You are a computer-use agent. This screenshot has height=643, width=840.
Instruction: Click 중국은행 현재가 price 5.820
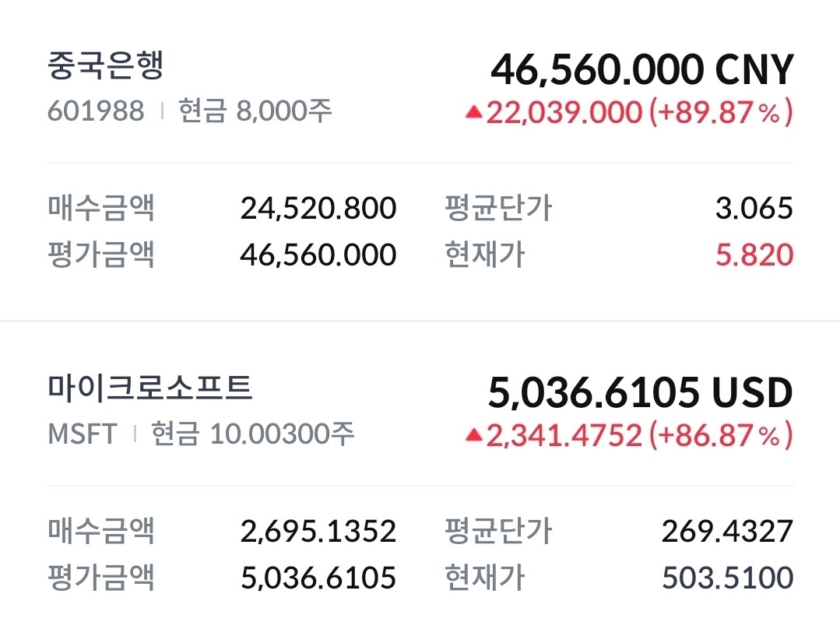pos(754,255)
